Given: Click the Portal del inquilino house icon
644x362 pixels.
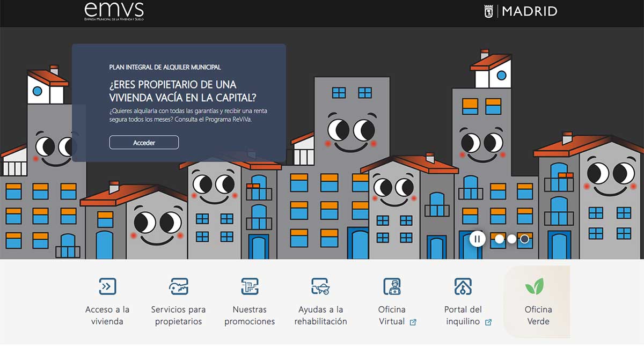Looking at the screenshot, I should point(463,286).
